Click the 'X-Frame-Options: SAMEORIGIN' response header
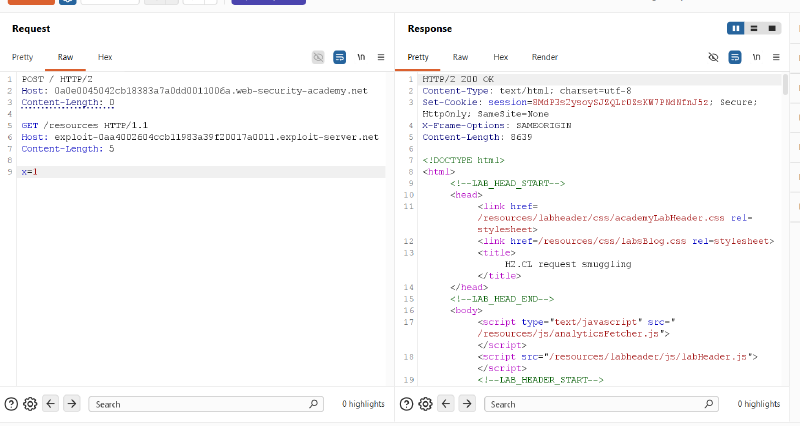This screenshot has height=426, width=800. point(496,125)
